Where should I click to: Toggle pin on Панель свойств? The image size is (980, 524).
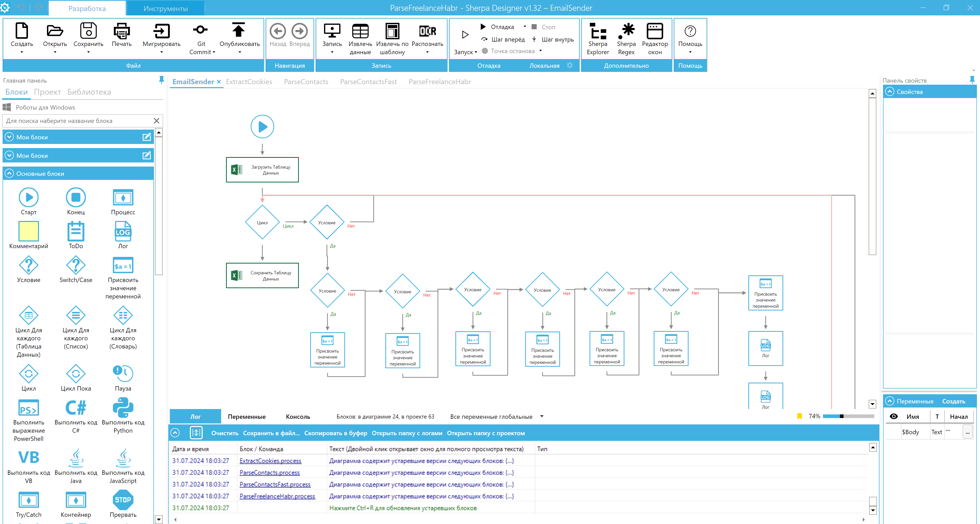[972, 80]
